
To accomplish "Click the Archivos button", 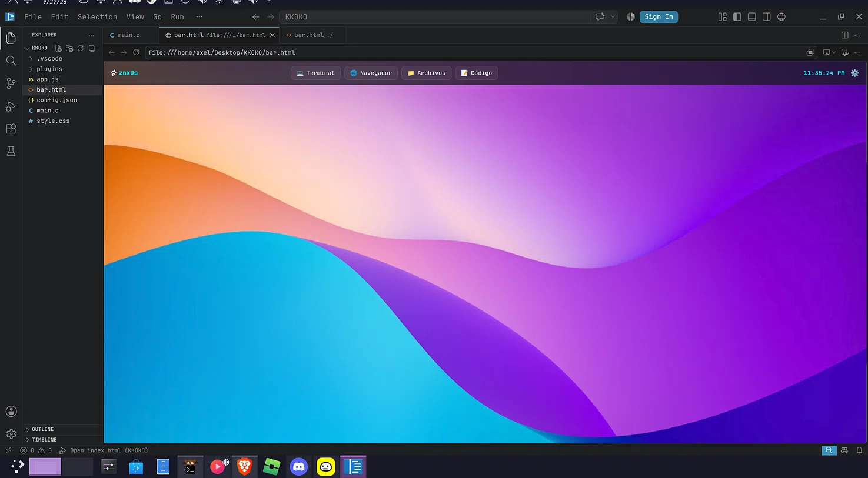I will [x=427, y=73].
